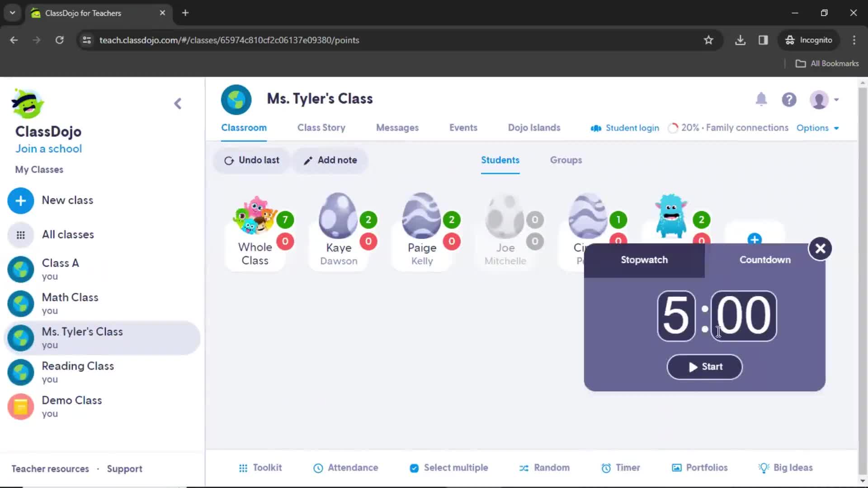Expand the user profile account menu
The height and width of the screenshot is (488, 868).
[x=825, y=99]
